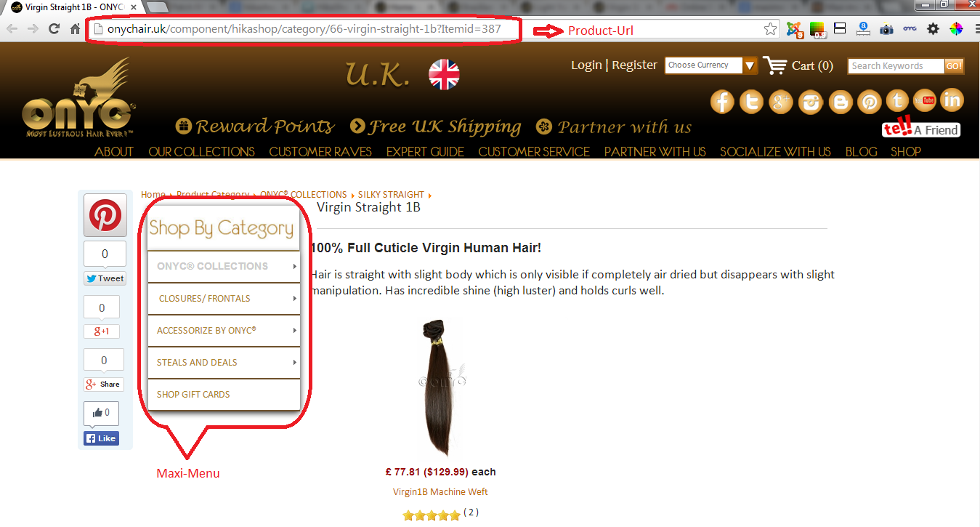
Task: Open the Joomla extension icon
Action: (x=795, y=29)
